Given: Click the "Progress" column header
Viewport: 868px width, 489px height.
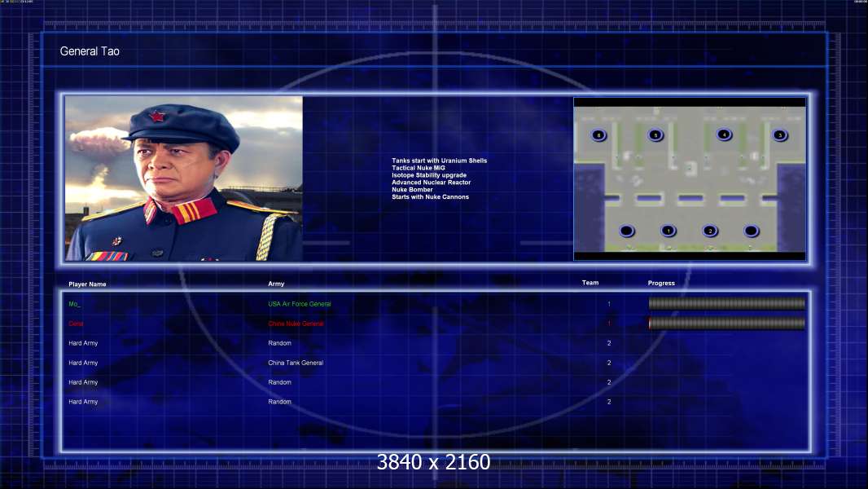Looking at the screenshot, I should (661, 283).
